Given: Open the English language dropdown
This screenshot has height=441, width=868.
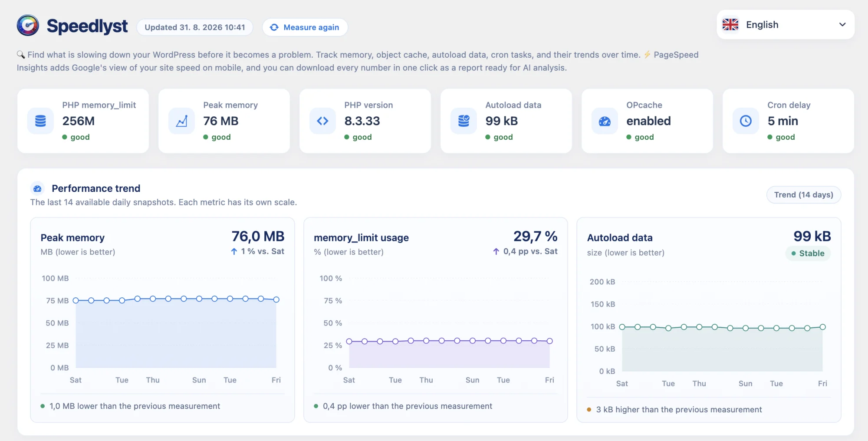Looking at the screenshot, I should tap(786, 25).
